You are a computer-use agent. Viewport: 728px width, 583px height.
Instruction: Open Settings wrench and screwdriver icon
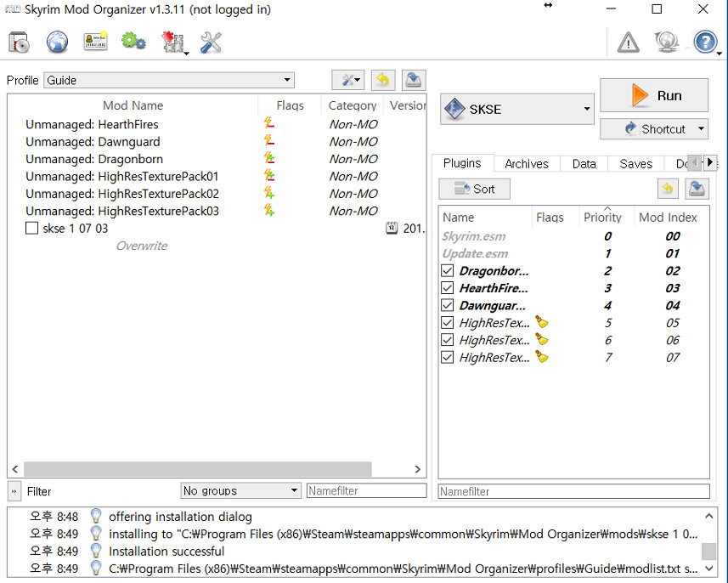click(211, 42)
